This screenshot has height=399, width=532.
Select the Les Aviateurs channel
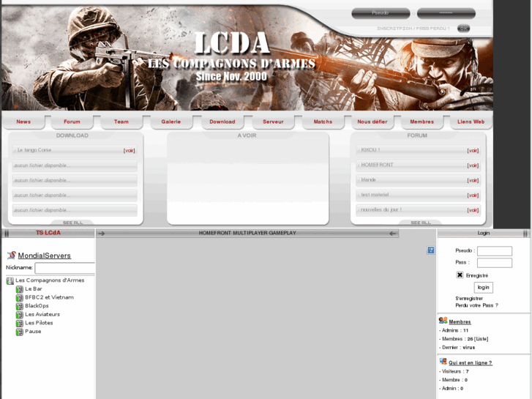coord(42,314)
